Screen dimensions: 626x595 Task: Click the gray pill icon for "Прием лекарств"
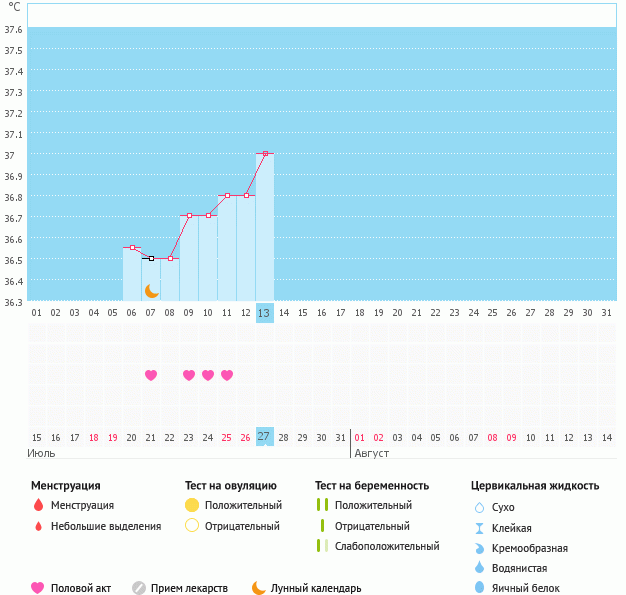pos(139,588)
